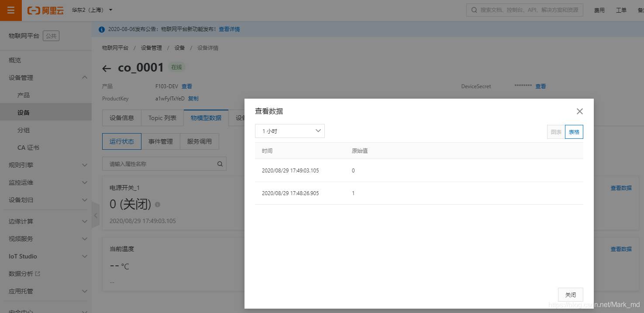Open the hamburger menu icon
644x313 pixels.
point(11,10)
